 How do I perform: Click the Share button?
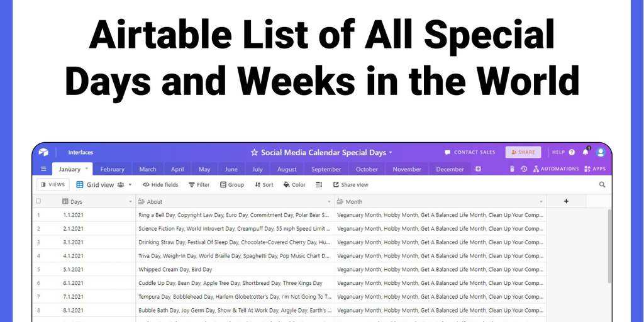[523, 152]
